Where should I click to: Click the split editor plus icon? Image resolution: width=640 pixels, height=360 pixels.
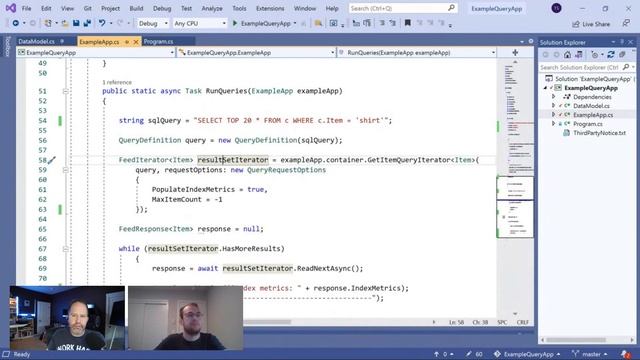pyautogui.click(x=515, y=53)
